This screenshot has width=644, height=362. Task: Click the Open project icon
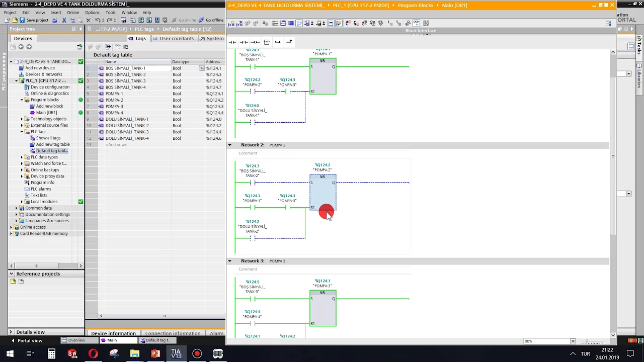pyautogui.click(x=15, y=20)
